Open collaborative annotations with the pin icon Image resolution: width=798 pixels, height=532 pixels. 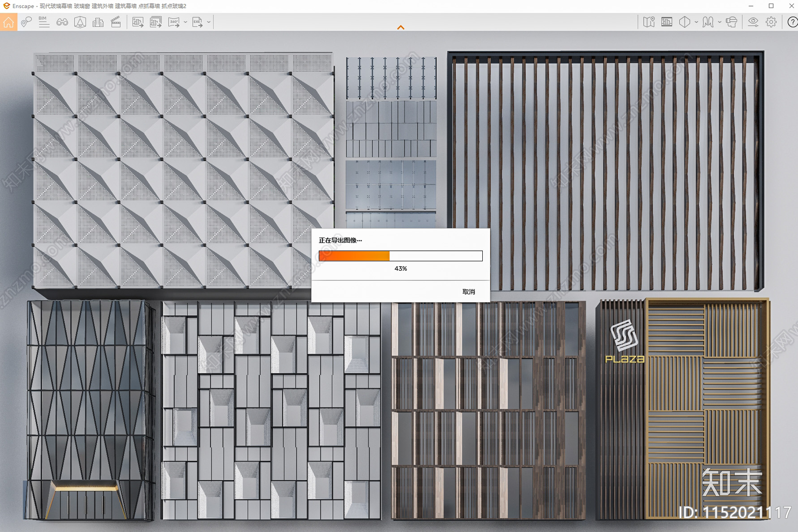[26, 22]
